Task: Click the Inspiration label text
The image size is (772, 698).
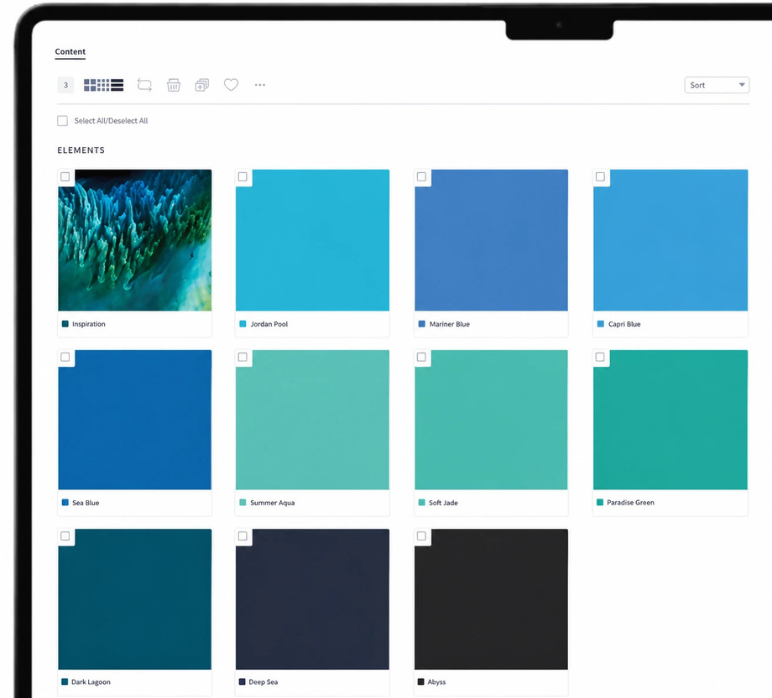Action: click(89, 324)
